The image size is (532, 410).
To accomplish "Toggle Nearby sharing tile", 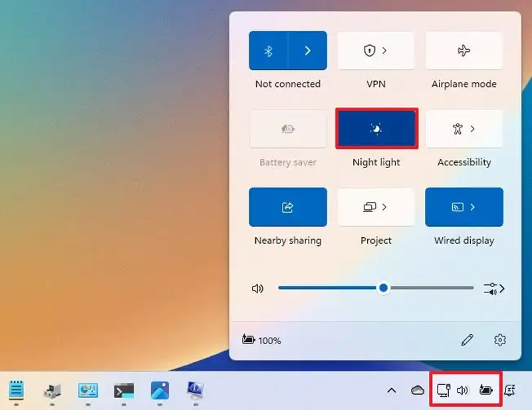I will [x=288, y=207].
